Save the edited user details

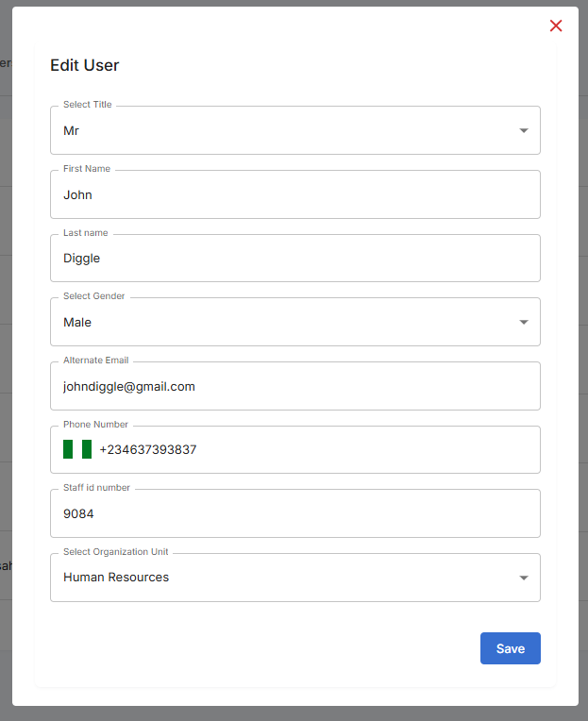(510, 648)
